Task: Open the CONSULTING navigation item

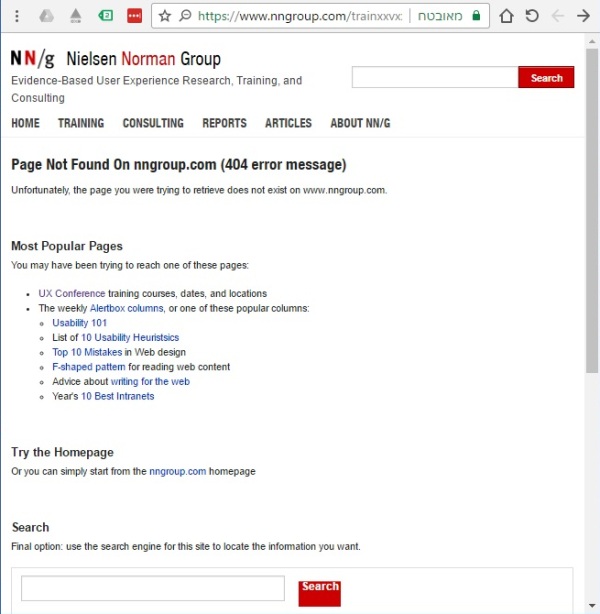Action: [153, 123]
